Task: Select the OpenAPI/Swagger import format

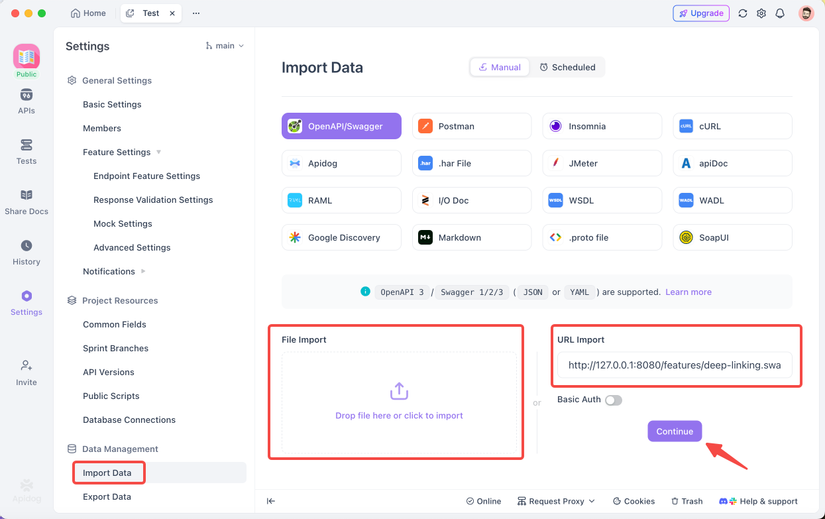Action: pyautogui.click(x=341, y=126)
